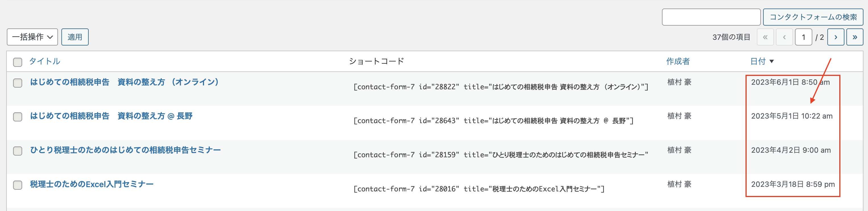This screenshot has height=211, width=868.
Task: Focus the contact form search field
Action: [711, 17]
